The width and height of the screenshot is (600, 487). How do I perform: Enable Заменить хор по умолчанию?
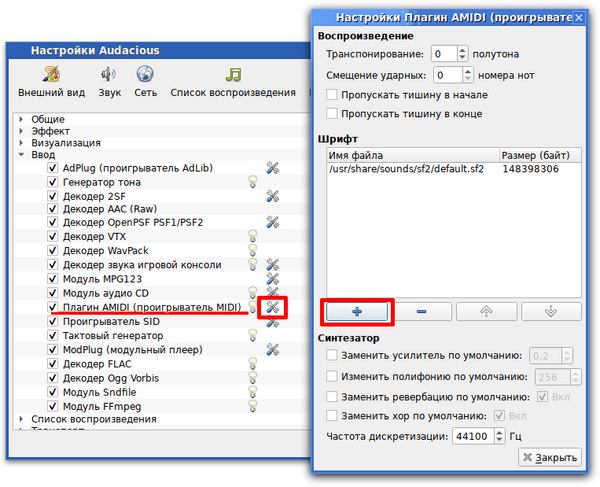[332, 415]
